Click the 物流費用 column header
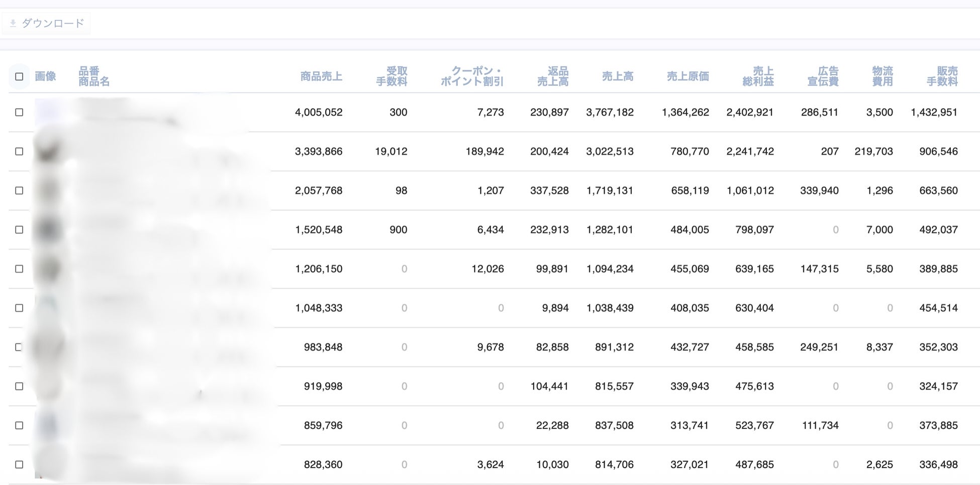The height and width of the screenshot is (485, 980). (x=882, y=77)
